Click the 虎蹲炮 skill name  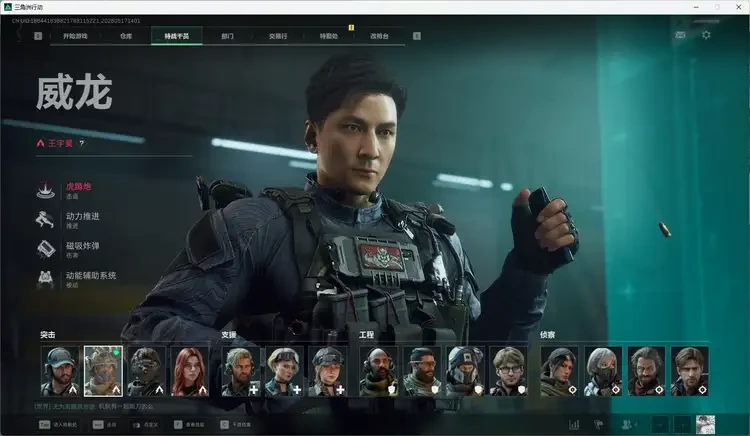click(x=78, y=186)
